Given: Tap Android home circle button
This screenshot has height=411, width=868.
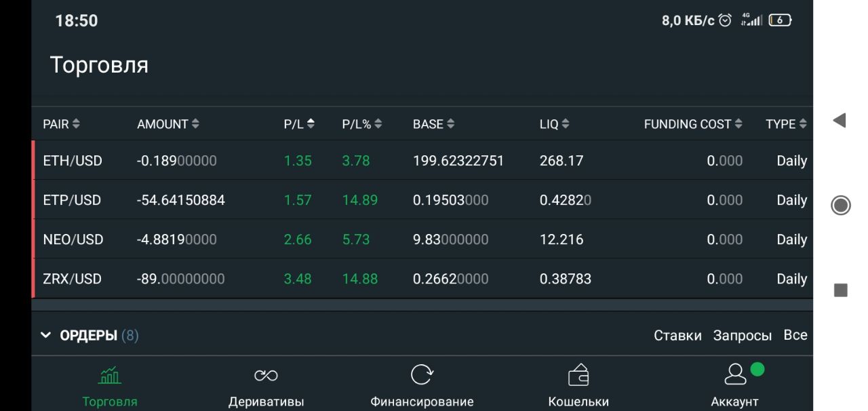Looking at the screenshot, I should tap(840, 206).
